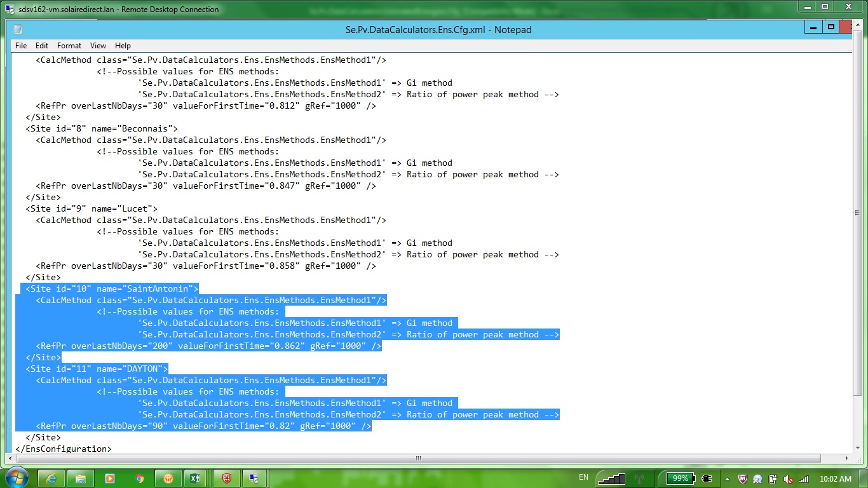
Task: Open the Windows Start menu
Action: coord(16,478)
